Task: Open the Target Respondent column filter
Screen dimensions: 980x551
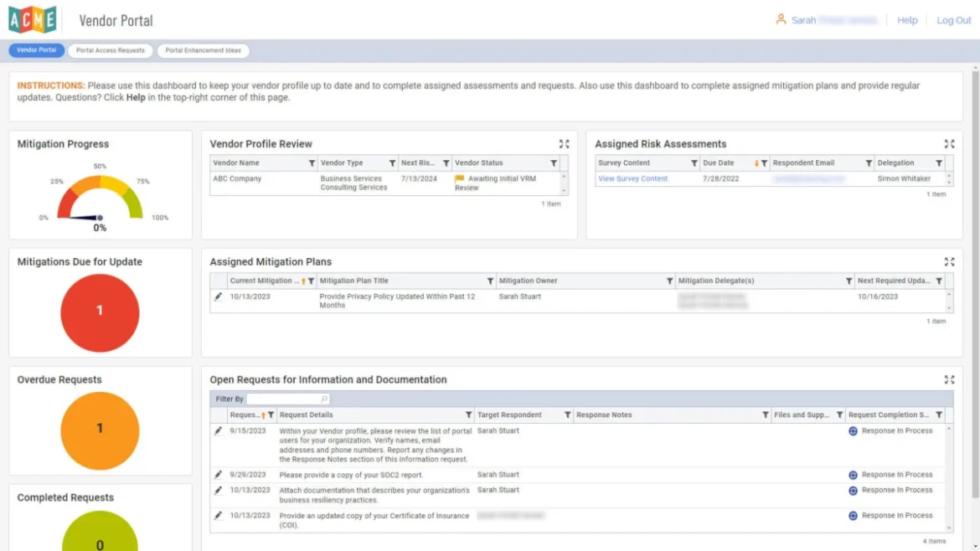Action: click(567, 415)
